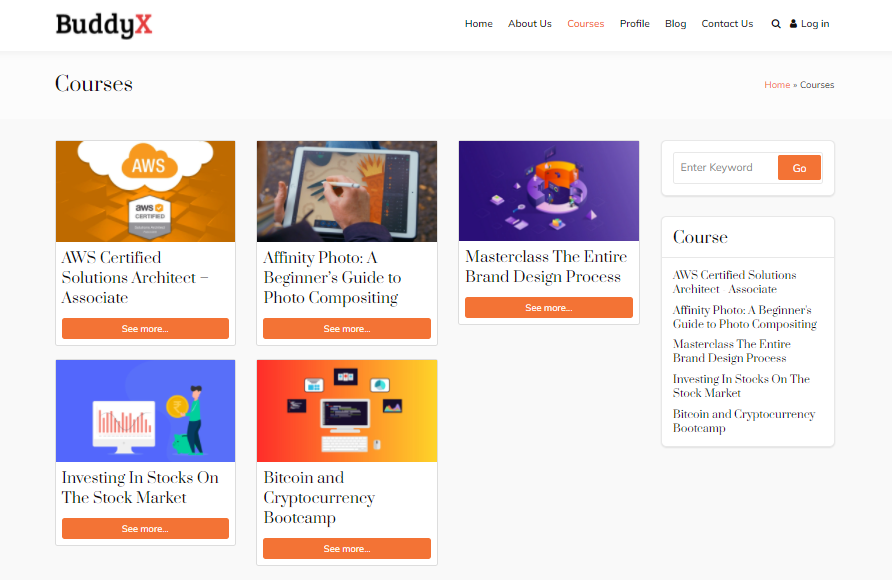Click the Course sidebar widget heading

tap(700, 237)
